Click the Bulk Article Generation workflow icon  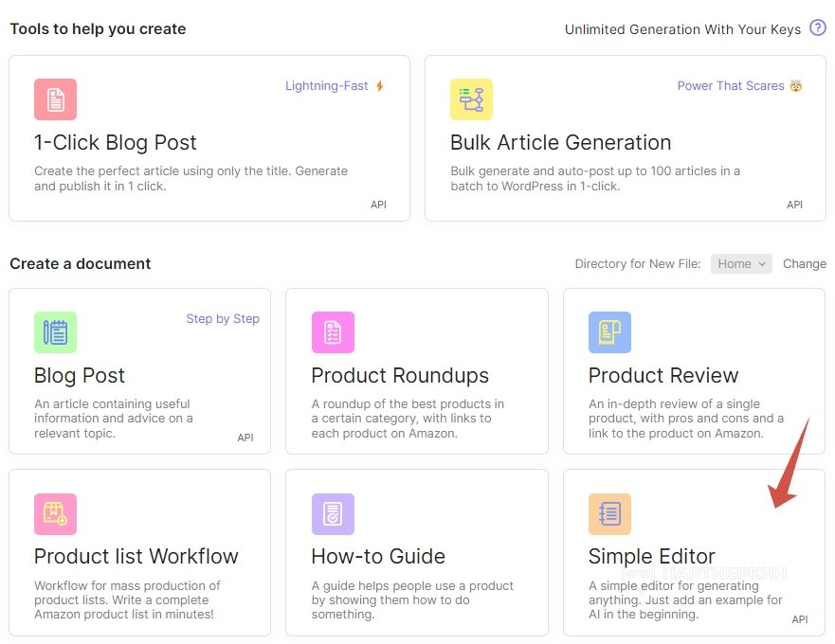(x=471, y=99)
